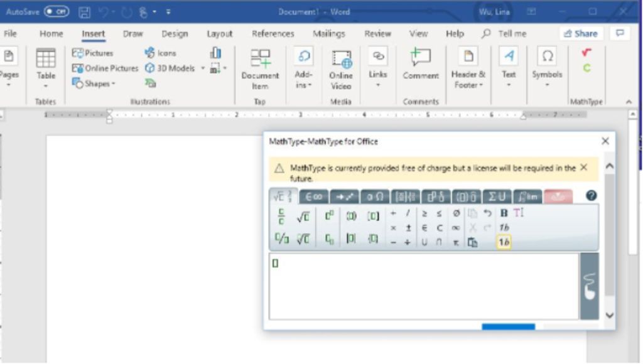
Task: Open Tell me search box
Action: click(504, 34)
